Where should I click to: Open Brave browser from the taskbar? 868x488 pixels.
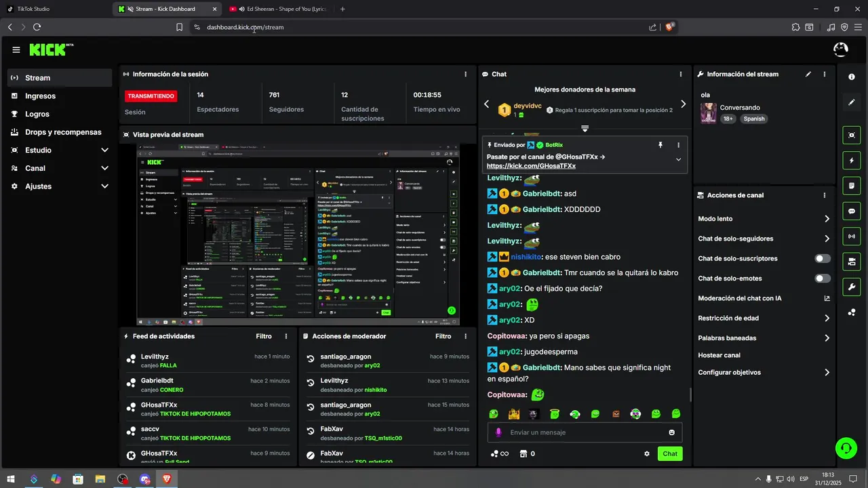[167, 479]
